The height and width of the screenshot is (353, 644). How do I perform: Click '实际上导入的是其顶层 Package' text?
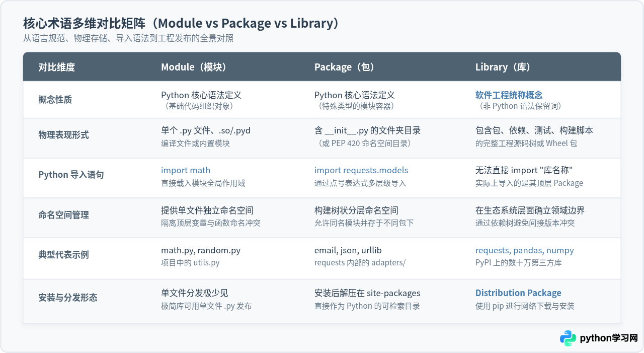click(529, 183)
